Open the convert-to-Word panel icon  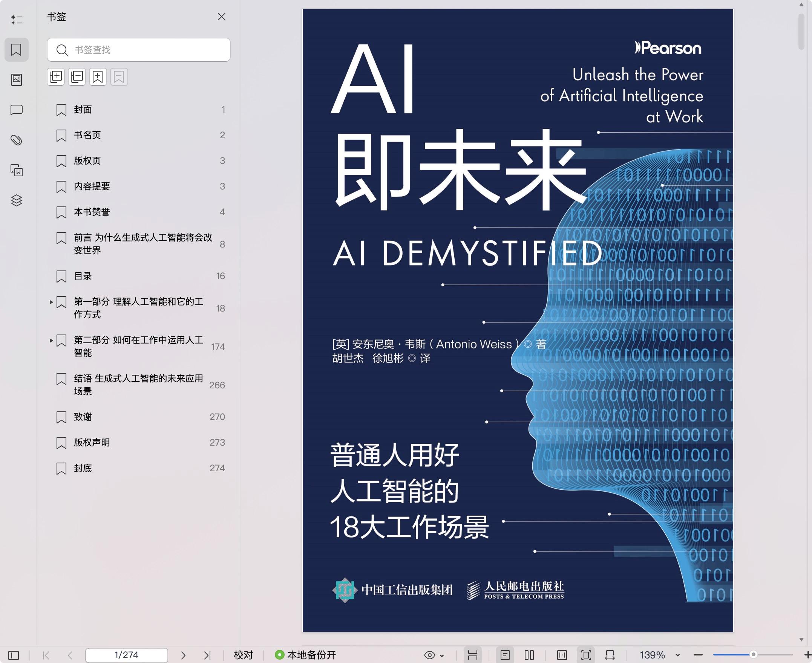(x=17, y=170)
